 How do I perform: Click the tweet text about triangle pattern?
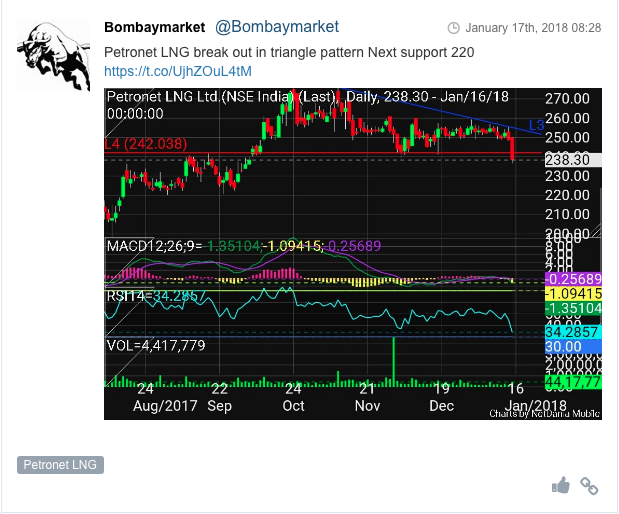(289, 52)
